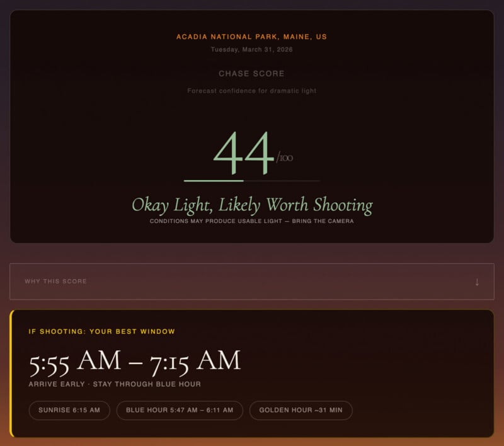Click the Okay Light, Likely Worth Shooting rating

click(252, 204)
